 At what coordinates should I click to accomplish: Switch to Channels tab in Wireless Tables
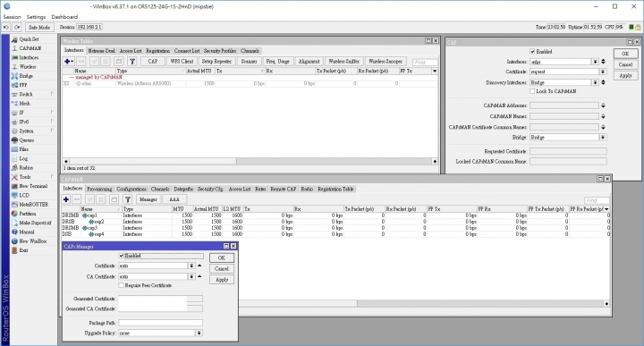coord(250,51)
